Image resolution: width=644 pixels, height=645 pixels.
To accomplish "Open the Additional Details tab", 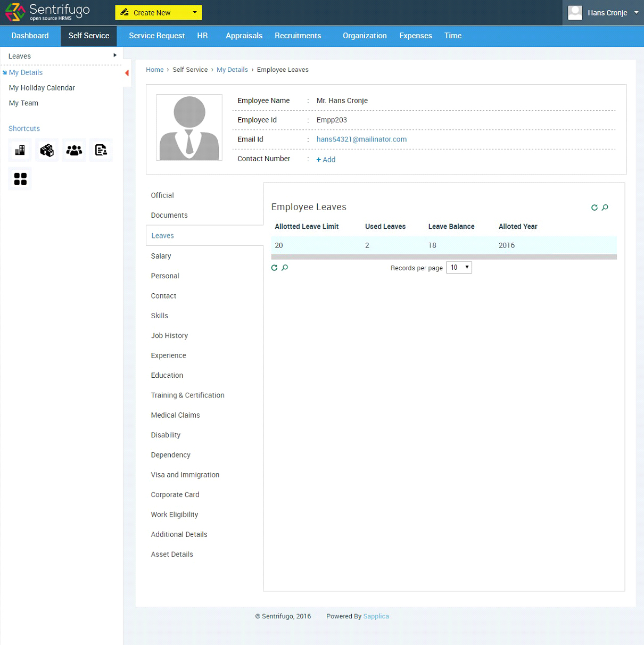I will tap(179, 534).
